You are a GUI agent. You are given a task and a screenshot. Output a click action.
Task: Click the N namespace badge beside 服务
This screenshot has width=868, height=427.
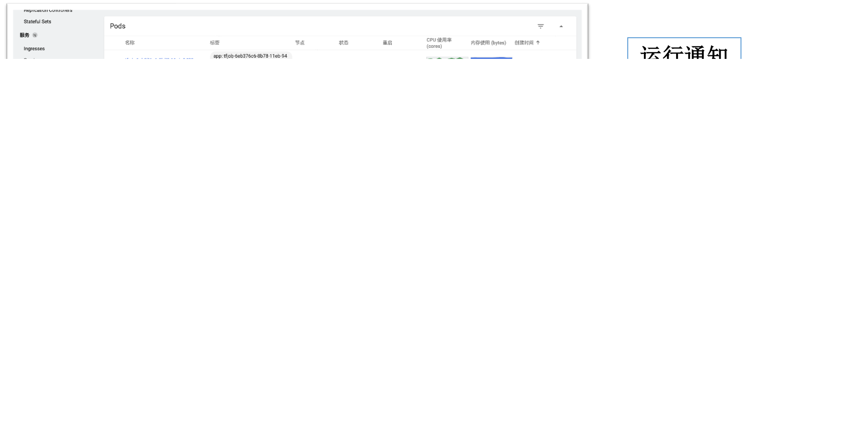tap(35, 35)
